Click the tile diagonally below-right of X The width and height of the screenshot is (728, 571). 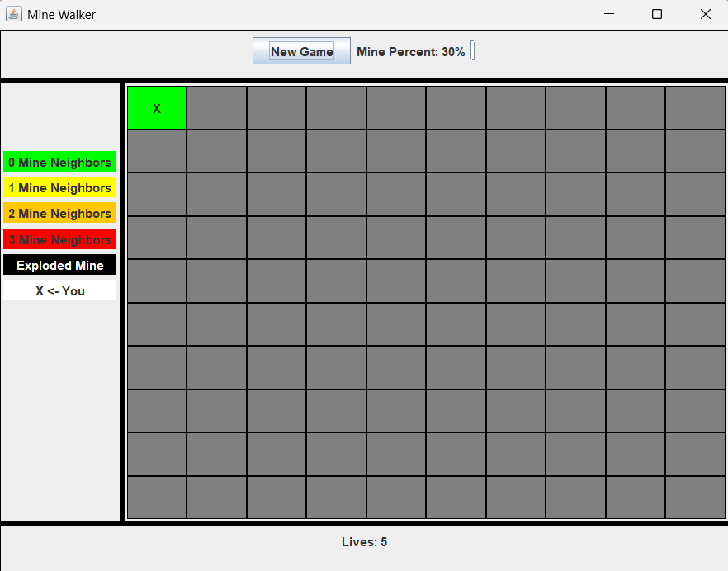click(216, 151)
